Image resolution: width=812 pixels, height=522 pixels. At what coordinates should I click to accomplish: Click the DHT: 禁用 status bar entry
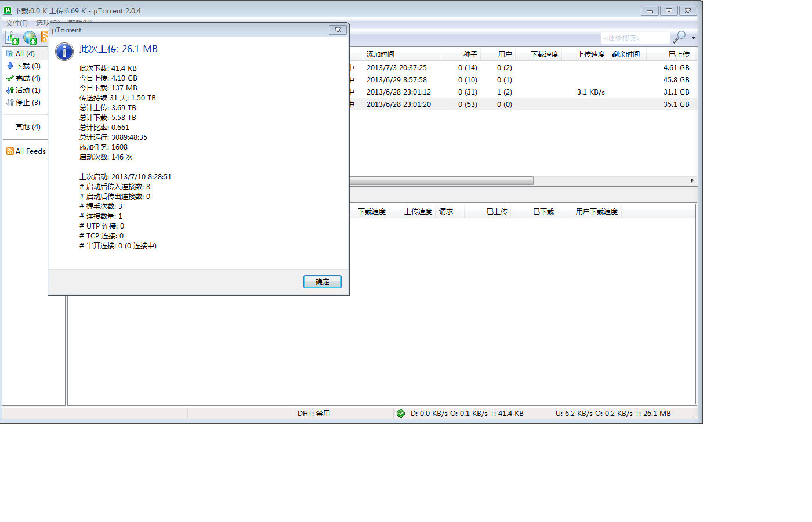click(x=314, y=414)
